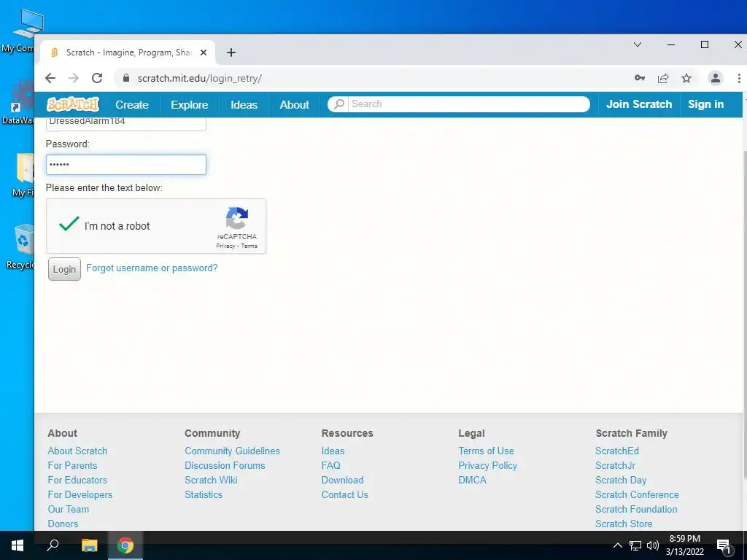
Task: Go back with the browser back arrow
Action: click(50, 78)
